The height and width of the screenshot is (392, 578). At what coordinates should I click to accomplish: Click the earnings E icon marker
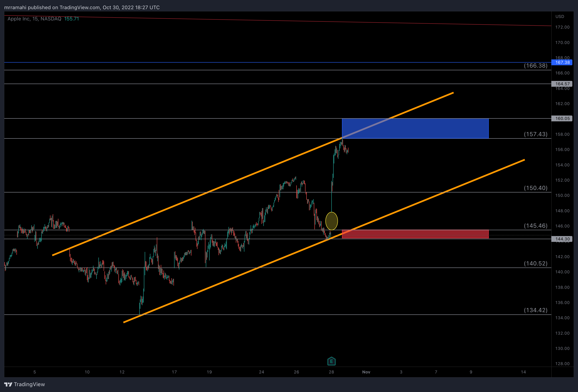click(x=331, y=361)
